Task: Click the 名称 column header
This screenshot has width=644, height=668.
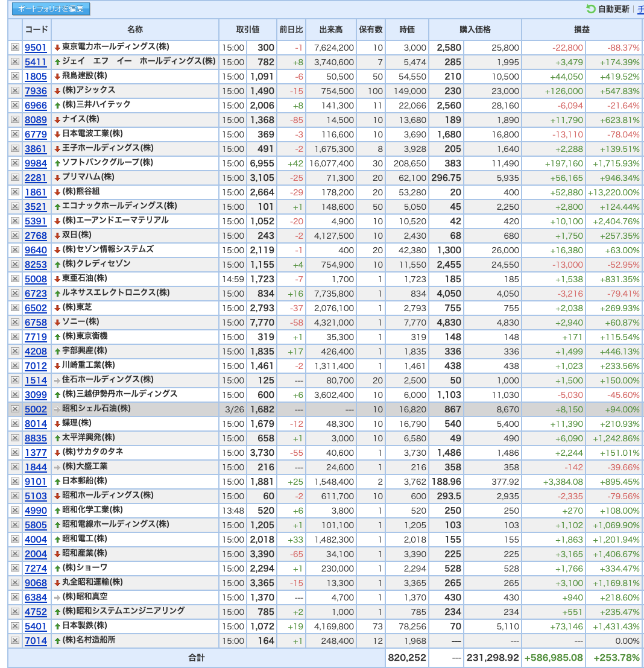Action: click(135, 30)
